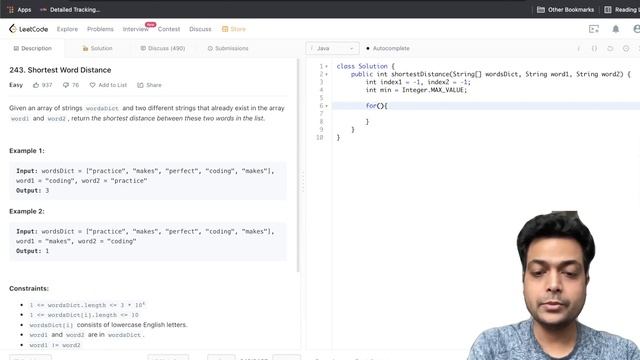This screenshot has height=360, width=640.
Task: Open editor settings icon
Action: 626,49
